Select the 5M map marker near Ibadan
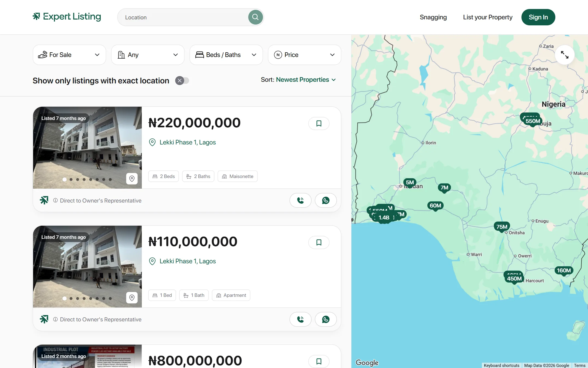The height and width of the screenshot is (368, 588). click(x=410, y=183)
